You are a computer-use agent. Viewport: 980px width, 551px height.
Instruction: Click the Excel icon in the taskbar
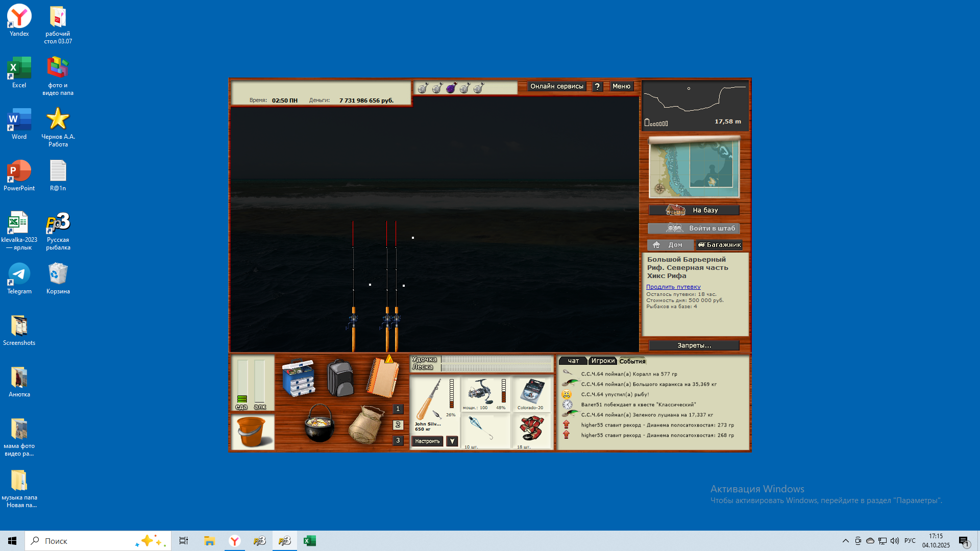(x=310, y=541)
